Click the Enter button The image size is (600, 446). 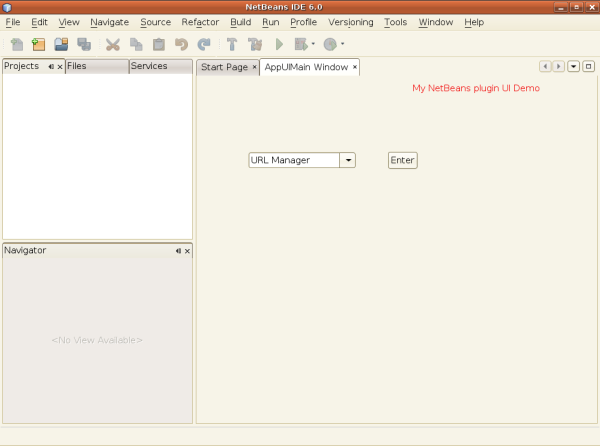pyautogui.click(x=403, y=160)
